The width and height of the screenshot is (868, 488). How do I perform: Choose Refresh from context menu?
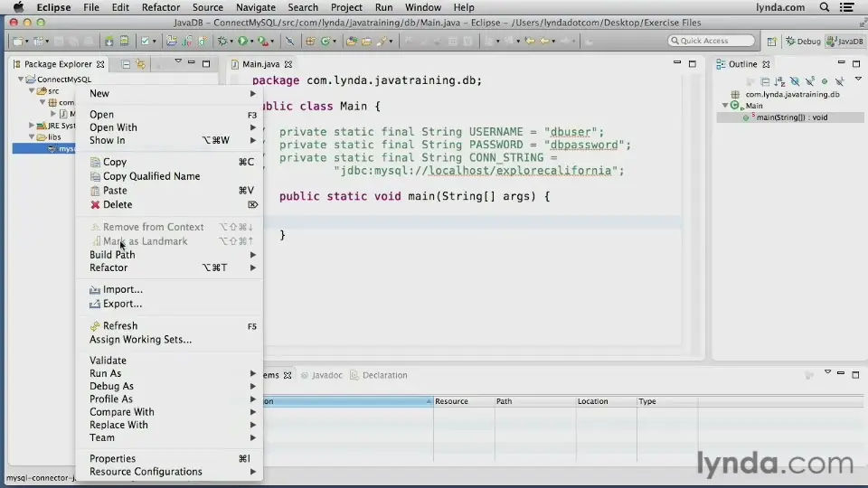click(169, 326)
